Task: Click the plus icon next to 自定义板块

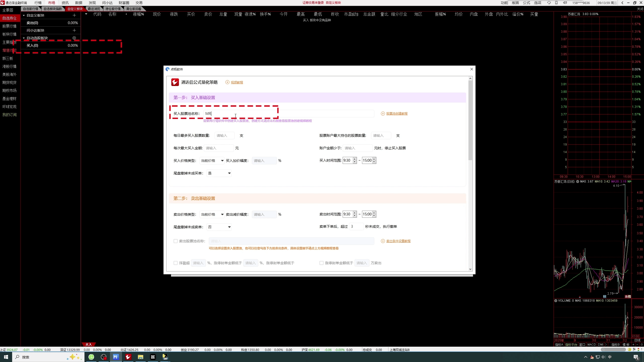Action: coord(74,15)
